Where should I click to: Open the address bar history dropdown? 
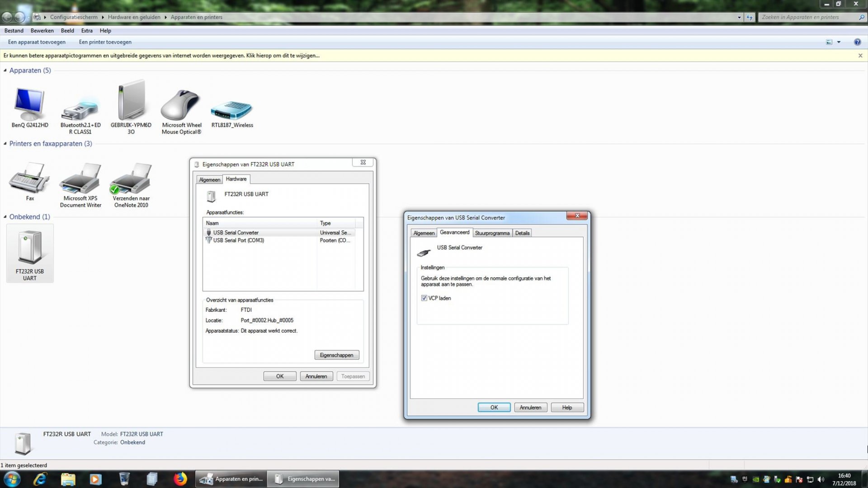740,17
